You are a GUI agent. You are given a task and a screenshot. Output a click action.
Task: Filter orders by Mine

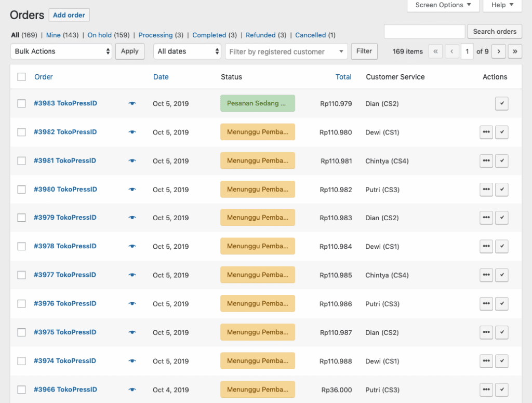point(54,35)
